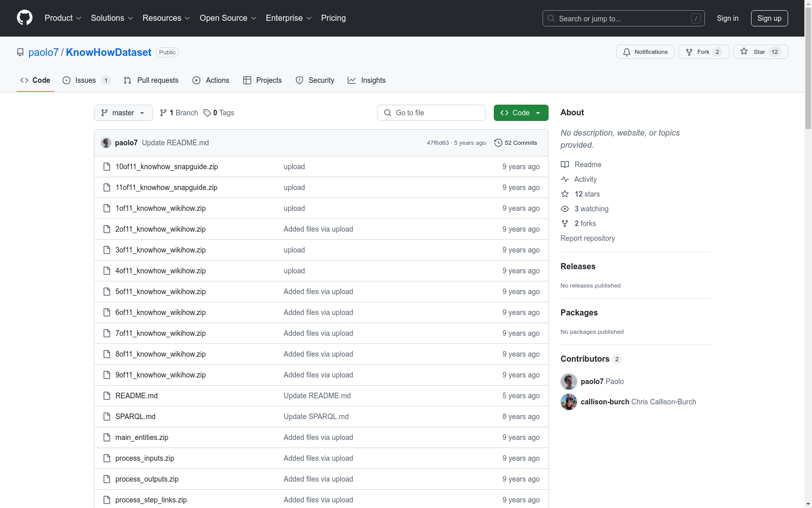This screenshot has width=812, height=508.
Task: Click the repository icon beside paolo7
Action: click(20, 52)
